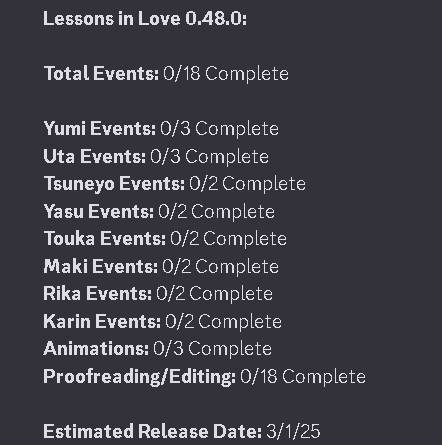
Task: Click the Yasu Events label
Action: 99,212
